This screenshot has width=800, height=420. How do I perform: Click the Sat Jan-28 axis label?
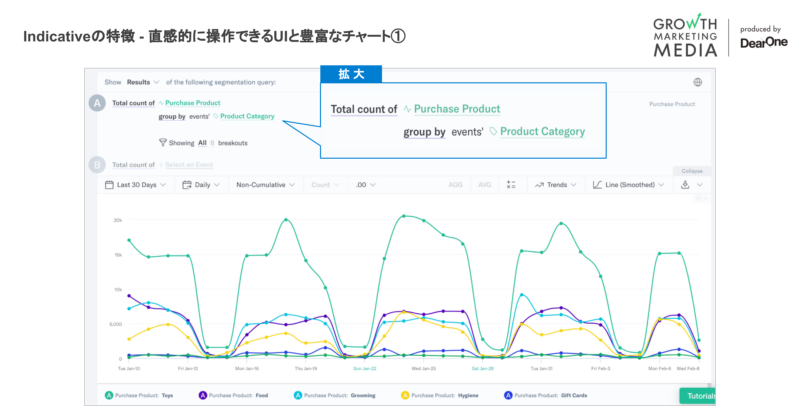(x=483, y=368)
